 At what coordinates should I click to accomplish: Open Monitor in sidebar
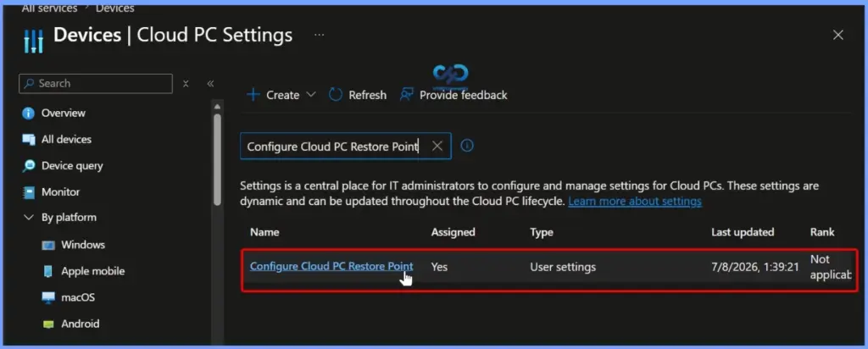point(60,192)
